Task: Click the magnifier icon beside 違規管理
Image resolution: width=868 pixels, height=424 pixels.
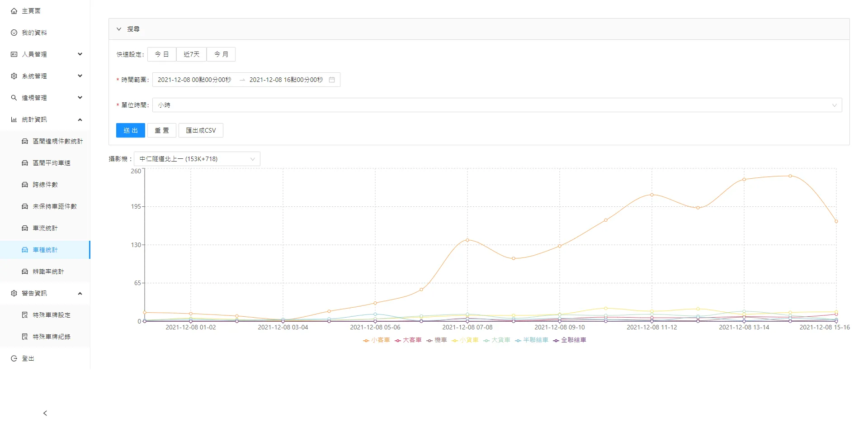Action: 14,98
